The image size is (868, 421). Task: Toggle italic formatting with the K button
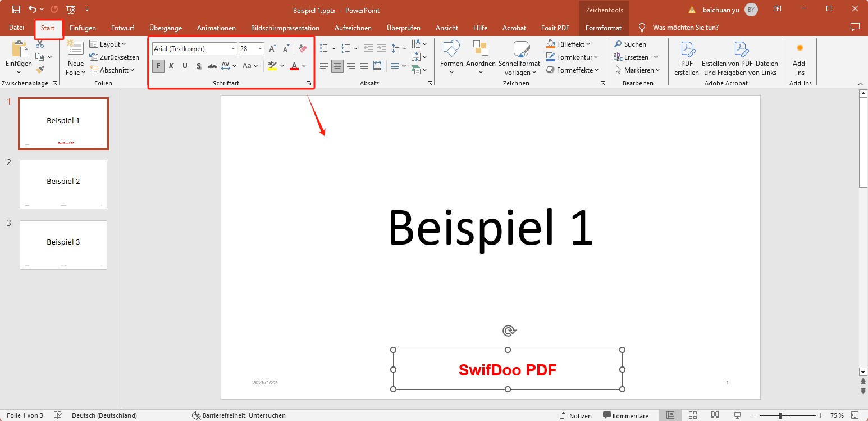point(171,66)
